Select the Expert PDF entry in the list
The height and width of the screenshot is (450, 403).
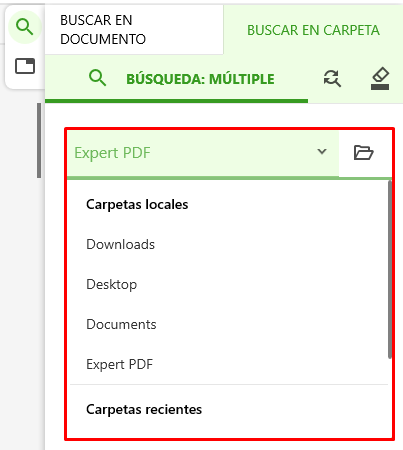pos(119,364)
